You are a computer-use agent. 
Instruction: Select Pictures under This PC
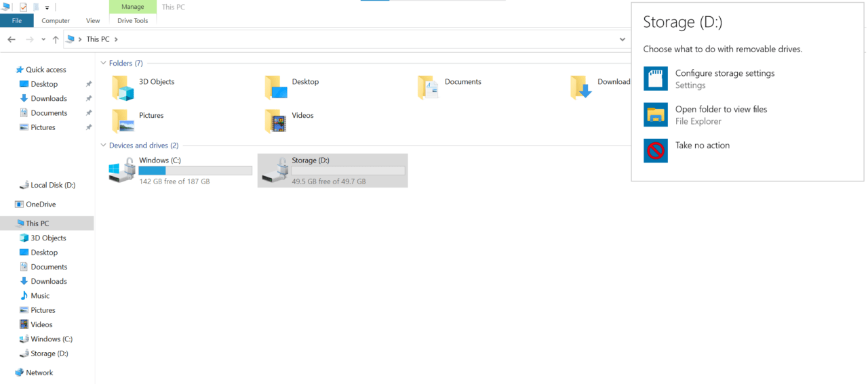point(43,310)
